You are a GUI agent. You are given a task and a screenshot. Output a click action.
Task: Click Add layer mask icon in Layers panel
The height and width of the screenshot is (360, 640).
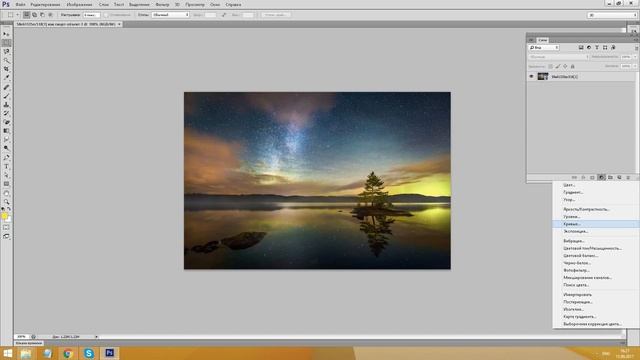click(x=592, y=178)
